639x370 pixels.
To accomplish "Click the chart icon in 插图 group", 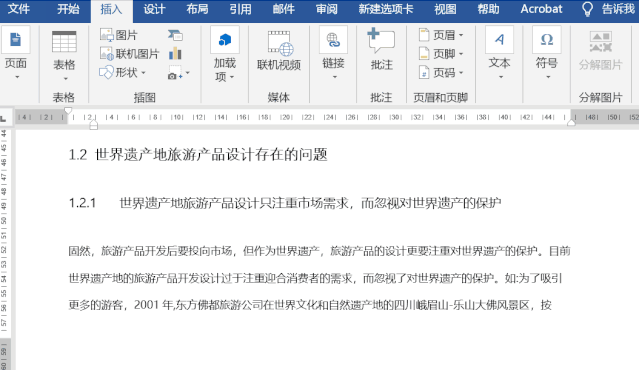I will click(175, 54).
